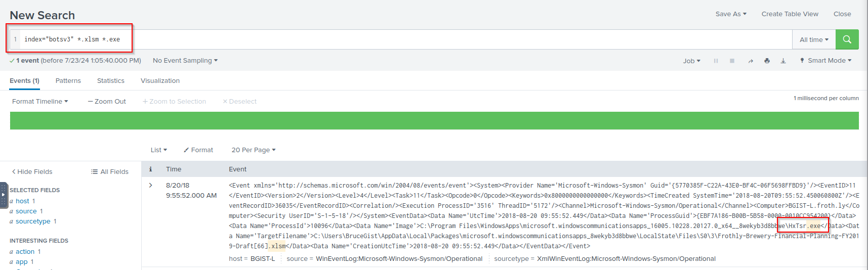The height and width of the screenshot is (270, 868).
Task: Open the Smart Mode dropdown
Action: (x=826, y=61)
